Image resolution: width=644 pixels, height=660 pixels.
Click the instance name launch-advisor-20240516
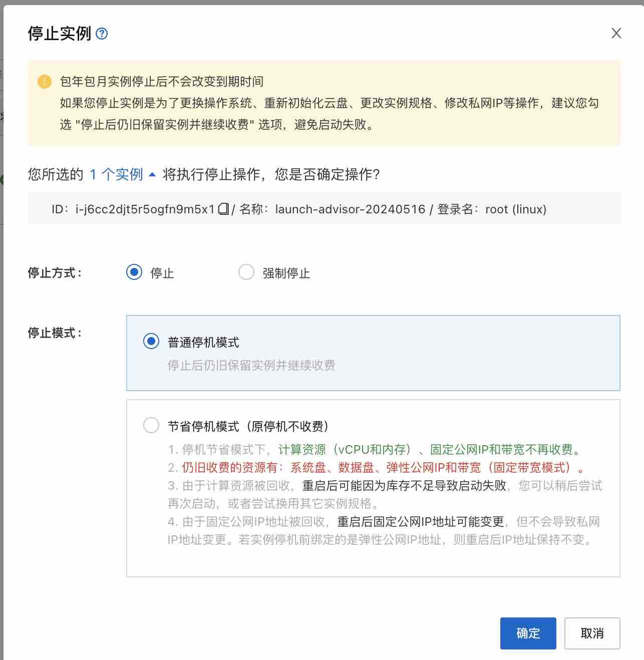coord(350,209)
